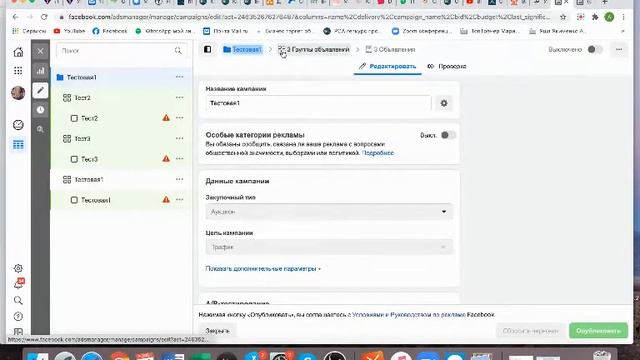This screenshot has height=360, width=640.
Task: Edit the campaign name field
Action: [318, 103]
